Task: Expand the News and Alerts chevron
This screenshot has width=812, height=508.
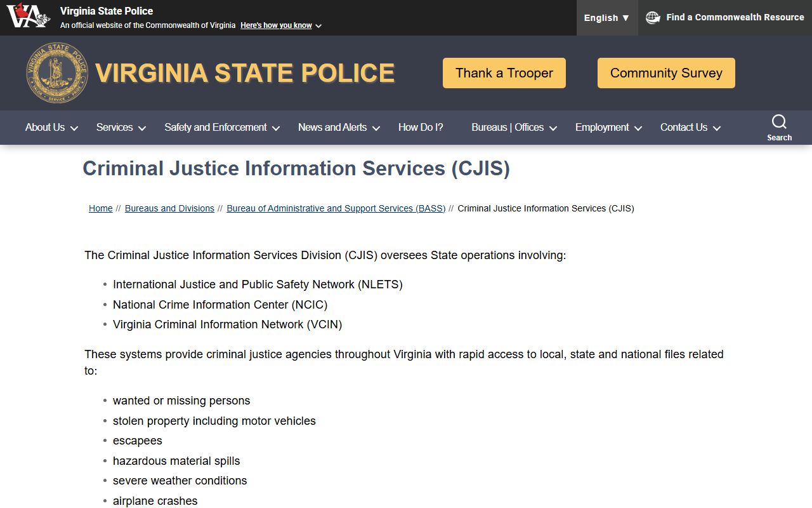Action: (x=376, y=128)
